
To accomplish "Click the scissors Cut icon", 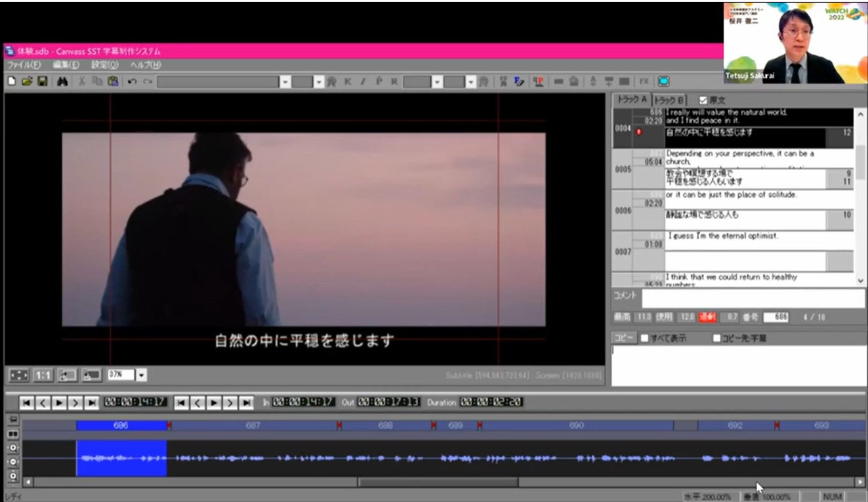I will 83,81.
